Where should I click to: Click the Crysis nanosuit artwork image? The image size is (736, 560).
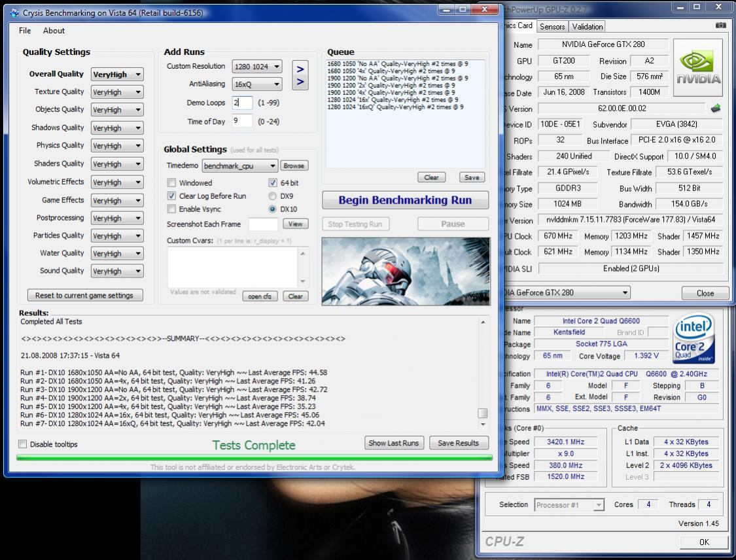pos(406,271)
